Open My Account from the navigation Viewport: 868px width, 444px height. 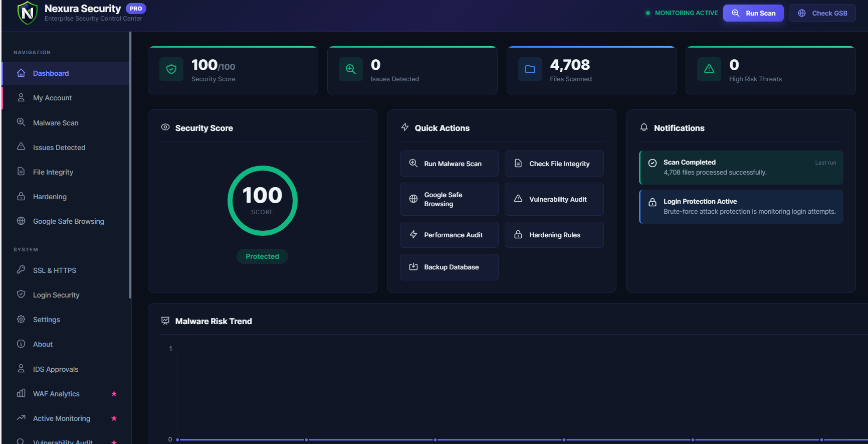[66, 98]
